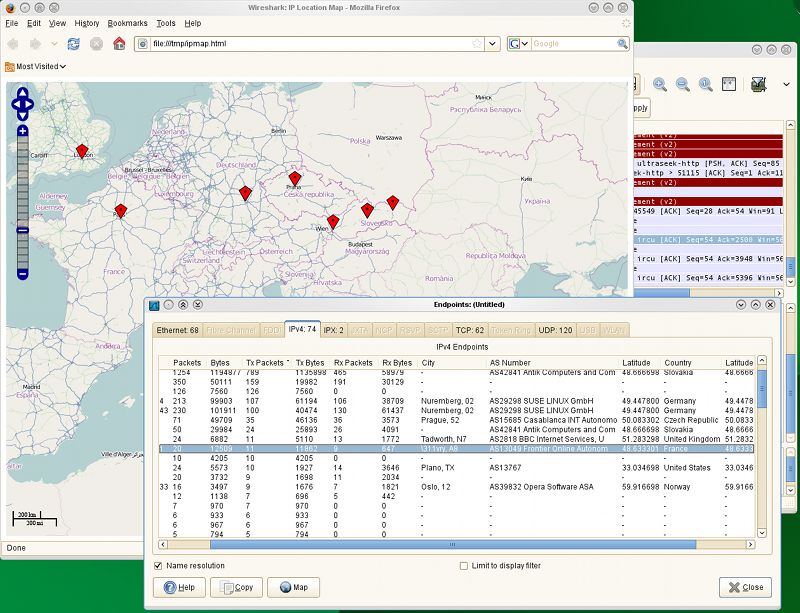Click the Help button in the Endpoints dialog

179,587
